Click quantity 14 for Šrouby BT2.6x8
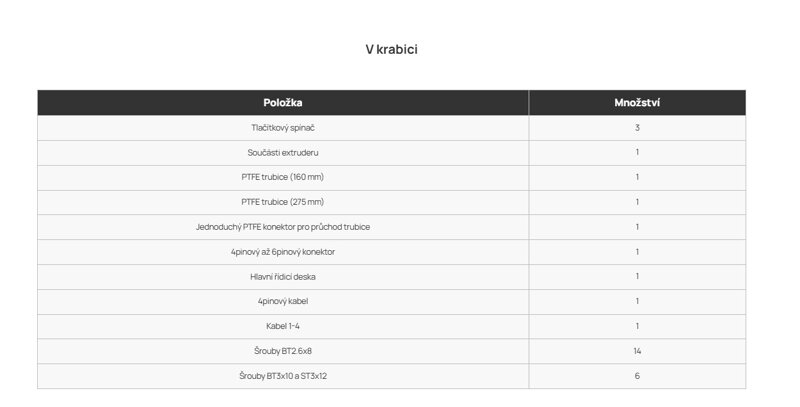Image resolution: width=800 pixels, height=407 pixels. tap(637, 351)
